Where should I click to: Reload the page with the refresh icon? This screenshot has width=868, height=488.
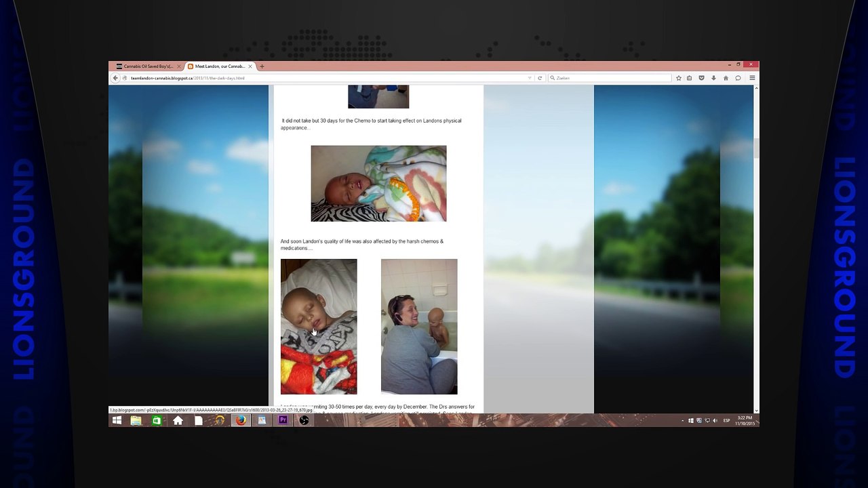pyautogui.click(x=540, y=78)
